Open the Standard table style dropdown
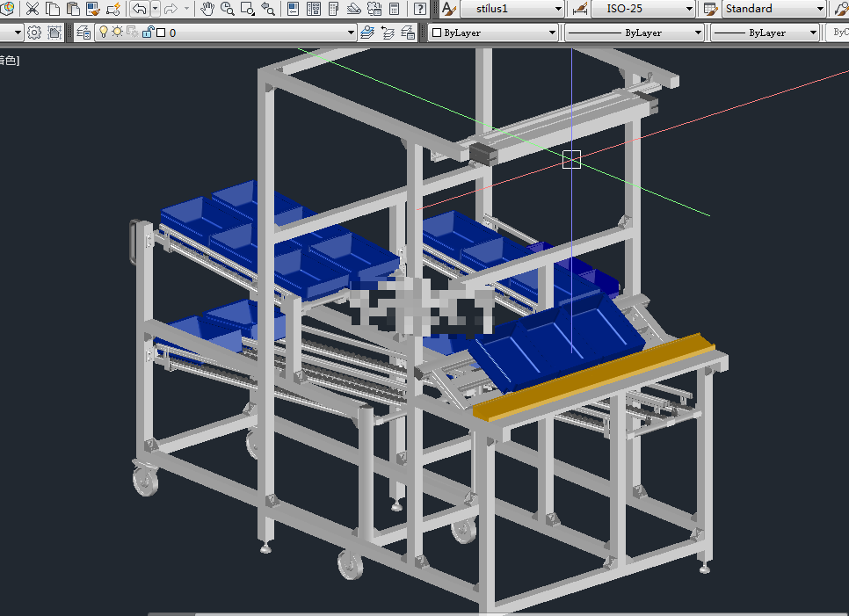The image size is (849, 616). click(774, 9)
